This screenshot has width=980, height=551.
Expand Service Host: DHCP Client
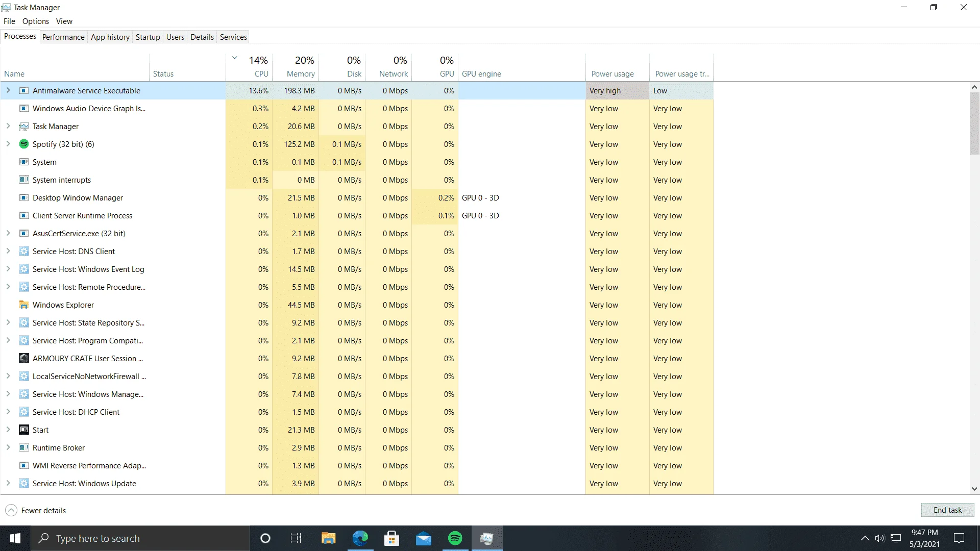[8, 412]
